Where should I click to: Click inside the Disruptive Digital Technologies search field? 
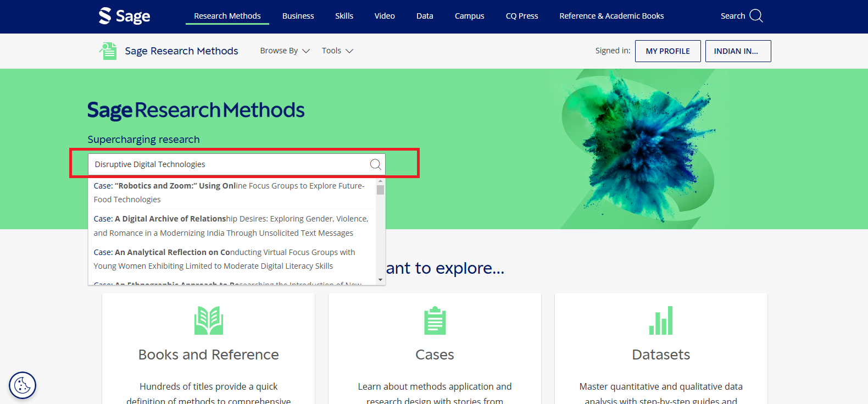[x=228, y=164]
